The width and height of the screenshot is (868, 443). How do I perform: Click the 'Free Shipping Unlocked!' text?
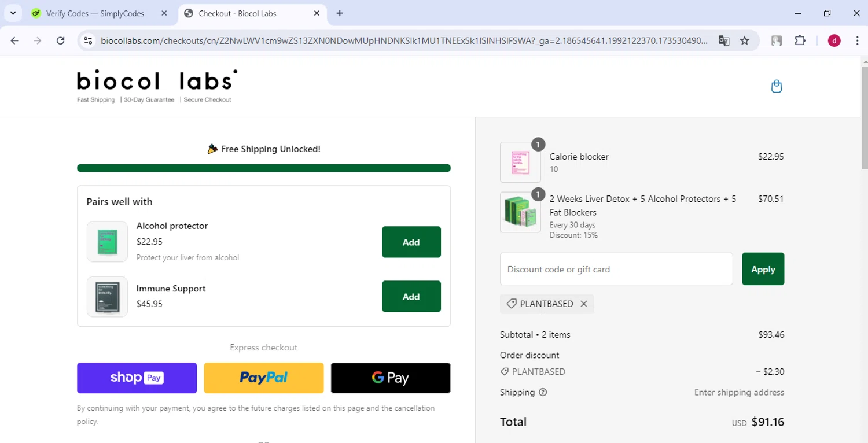[271, 149]
